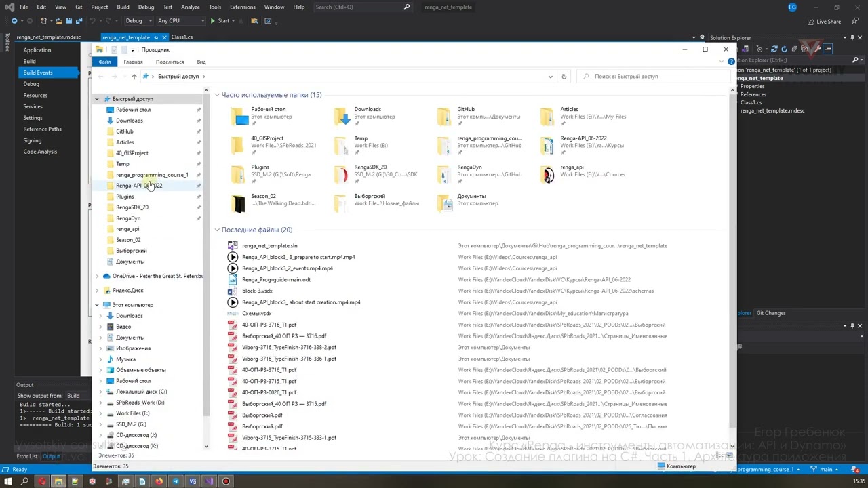Open the Git menu in Visual Studio
This screenshot has width=868, height=488.
[x=79, y=7]
